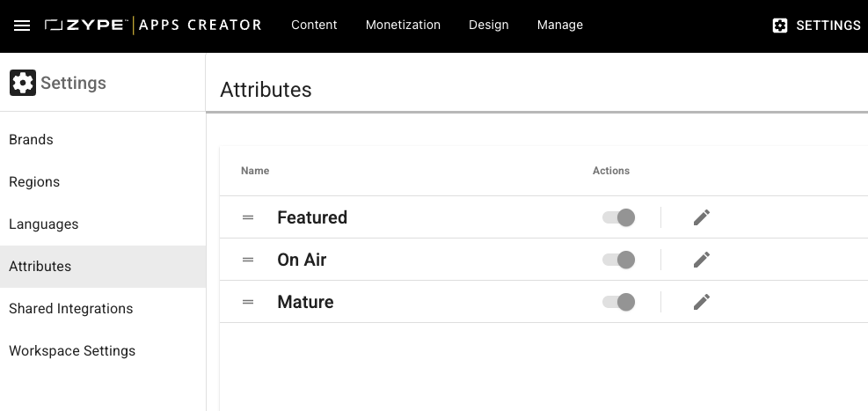
Task: Toggle the Featured attribute switch
Action: pos(618,217)
